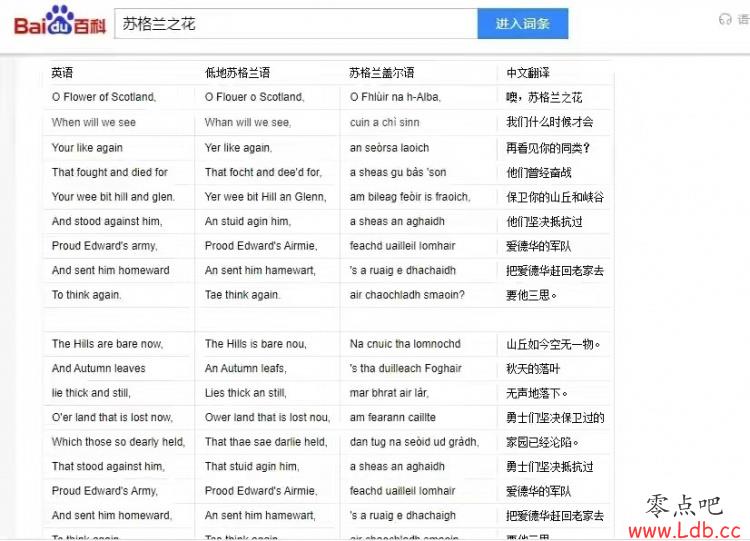Click the cell '无声地落下。'
750x541 pixels.
pyautogui.click(x=537, y=393)
